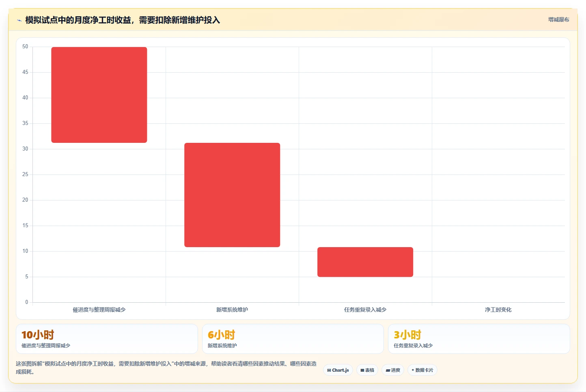Viewport: 586px width, 392px height.
Task: Select the red bar for 催进度与整理周报减少
Action: (99, 95)
